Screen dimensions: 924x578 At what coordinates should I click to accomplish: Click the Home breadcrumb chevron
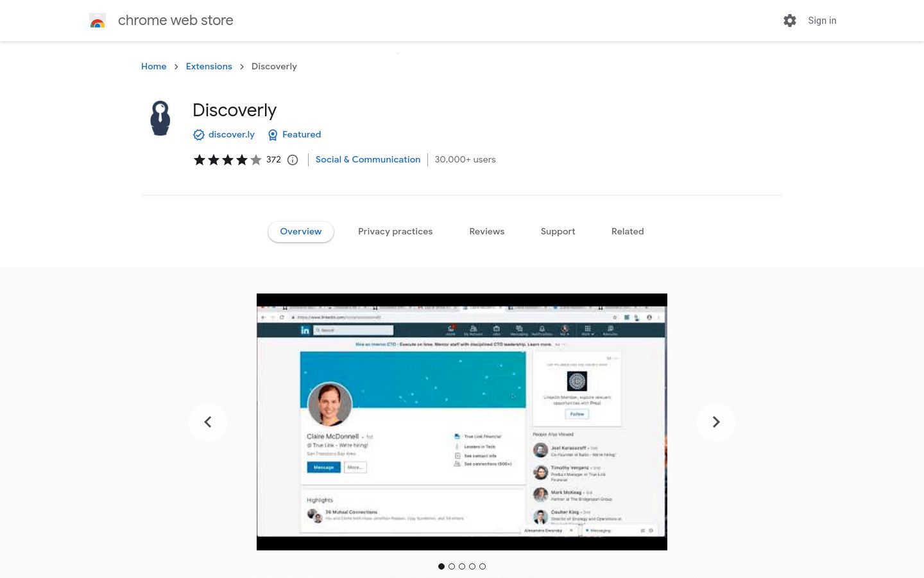pos(176,66)
